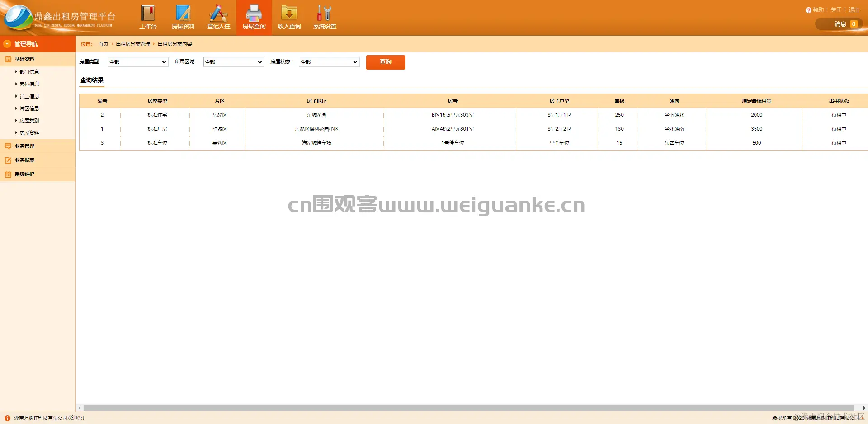Screen dimensions: 868x424
Task: Click 出租房分类内容 in the breadcrumb
Action: pos(175,44)
